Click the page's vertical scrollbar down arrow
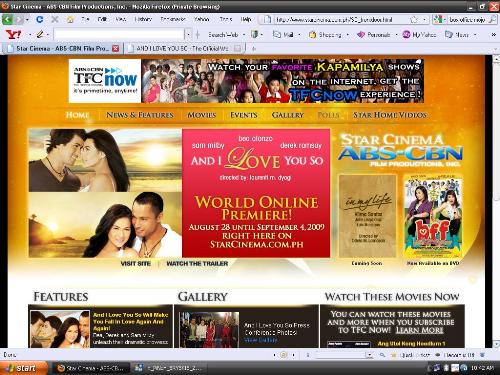The width and height of the screenshot is (500, 375). coord(496,344)
